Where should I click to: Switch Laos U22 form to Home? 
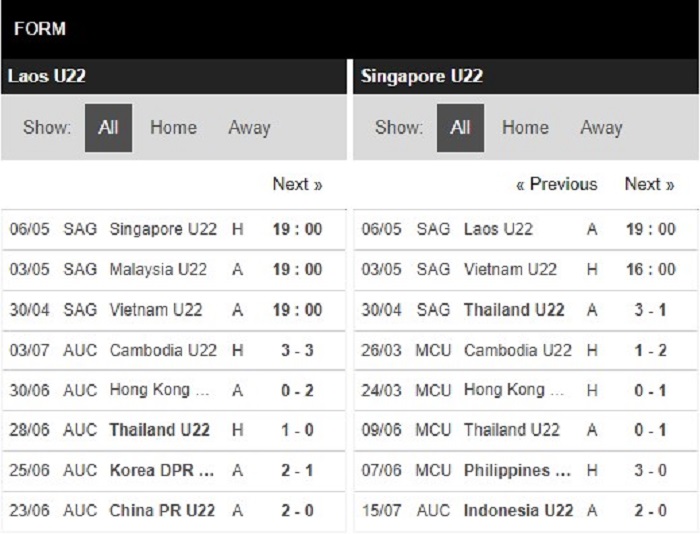click(x=173, y=128)
